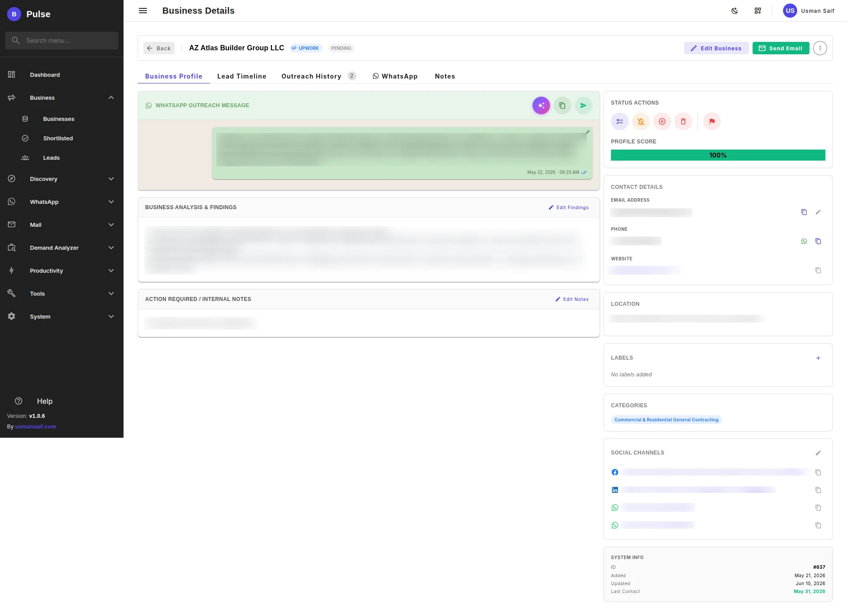Screen dimensions: 847x616
Task: Copy the first WhatsApp social link
Action: coord(818,508)
